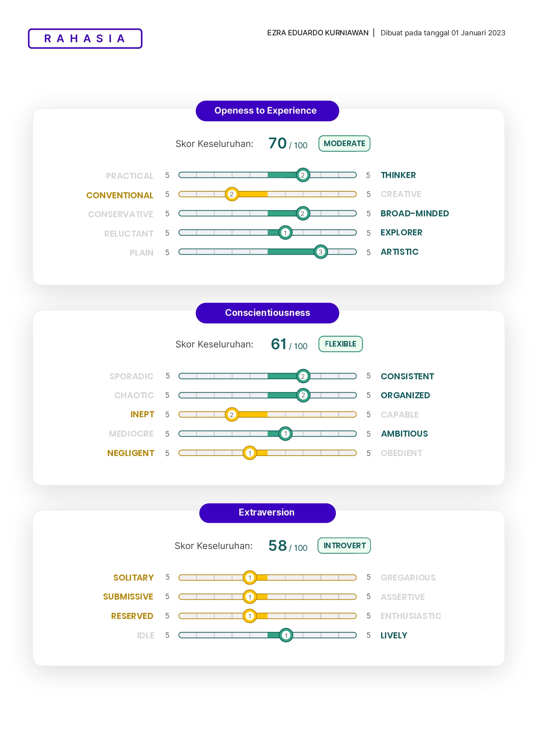Click the RAHASIA confidential badge
The image size is (535, 756).
click(85, 39)
